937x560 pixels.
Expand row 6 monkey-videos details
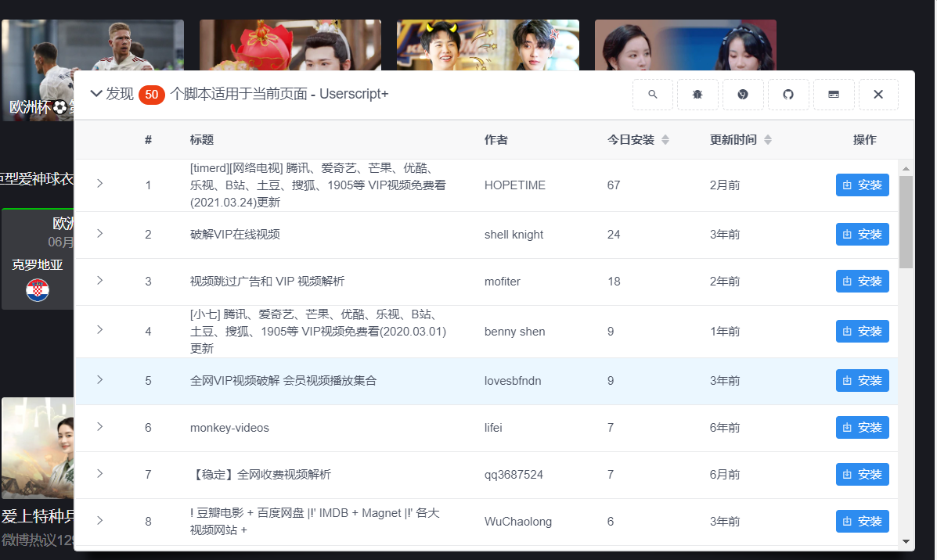point(99,426)
